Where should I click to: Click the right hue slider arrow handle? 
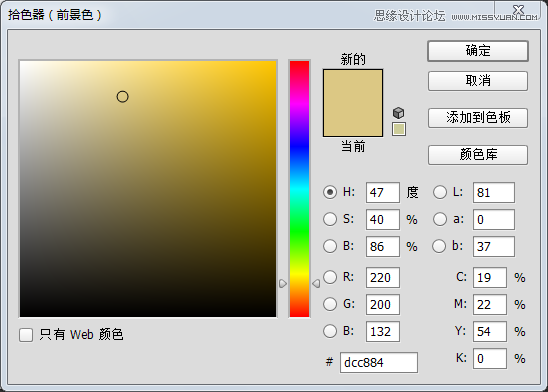click(x=316, y=283)
